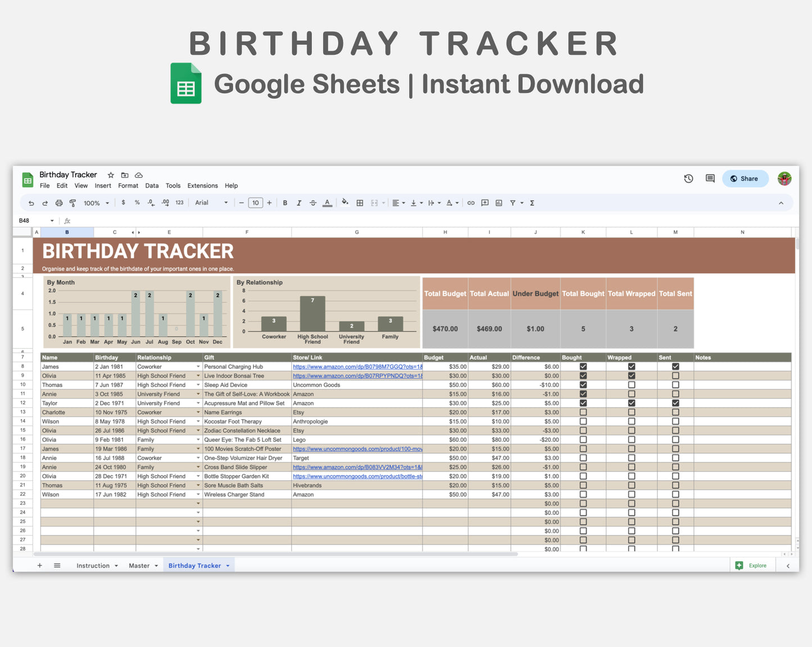Insert a link from the toolbar

click(470, 203)
